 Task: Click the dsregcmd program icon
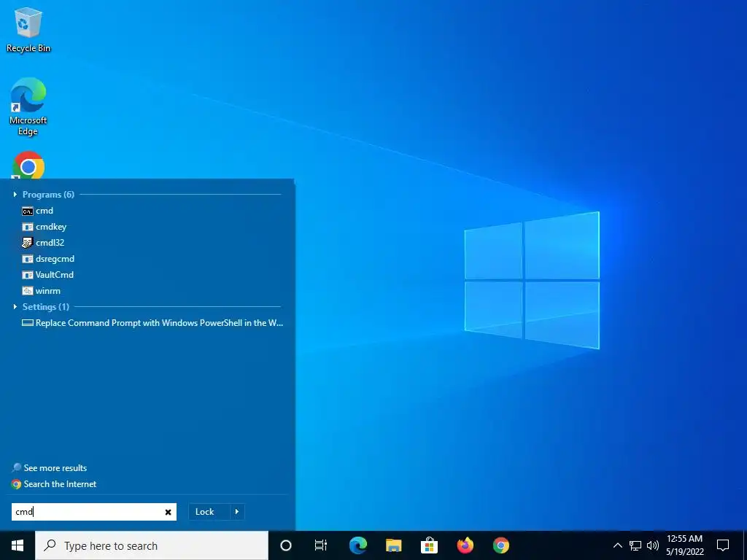pos(28,259)
